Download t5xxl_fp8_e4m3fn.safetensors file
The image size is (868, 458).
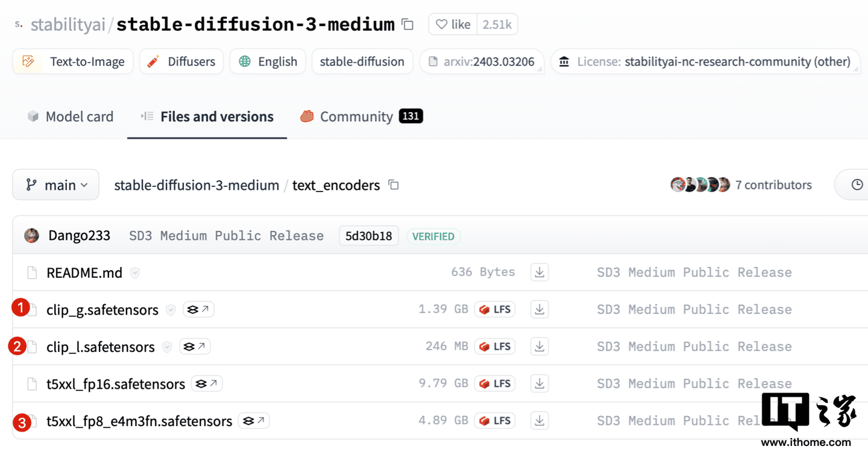(x=539, y=421)
